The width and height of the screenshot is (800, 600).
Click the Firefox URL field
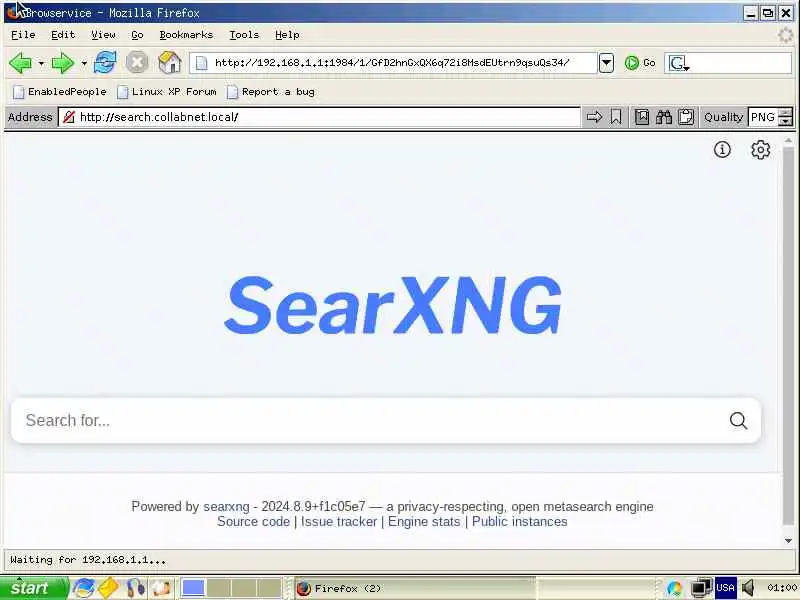click(x=392, y=63)
